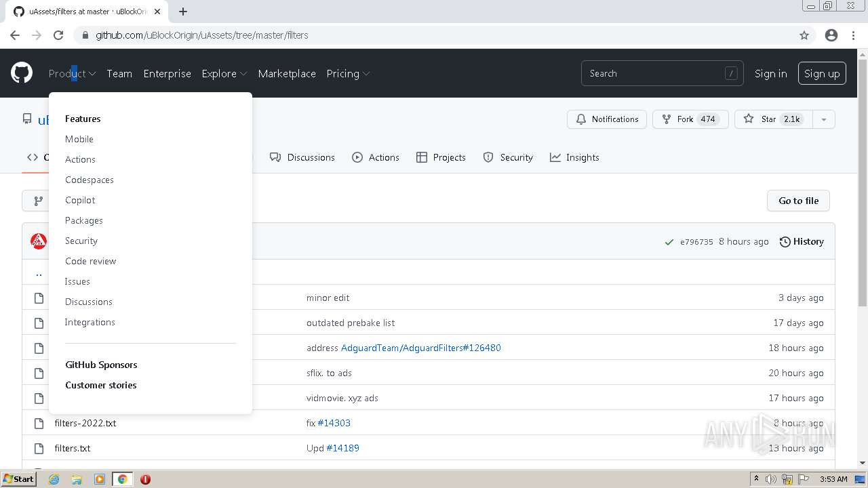Open a new browser tab with plus
Screen dimensions: 868x488
(x=183, y=12)
